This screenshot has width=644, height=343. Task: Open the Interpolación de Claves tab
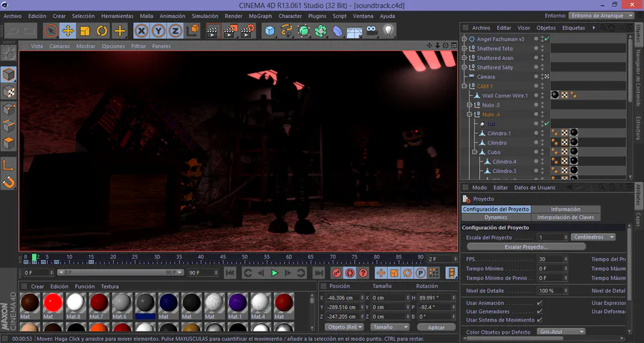pyautogui.click(x=565, y=217)
